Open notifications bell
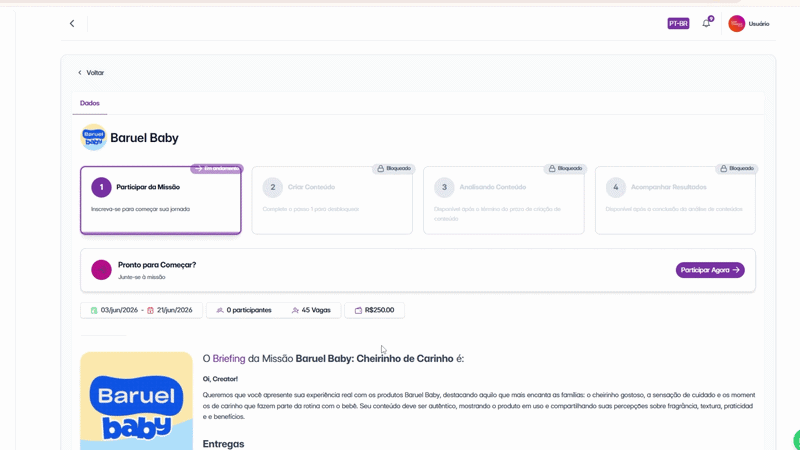800x450 pixels. [706, 23]
